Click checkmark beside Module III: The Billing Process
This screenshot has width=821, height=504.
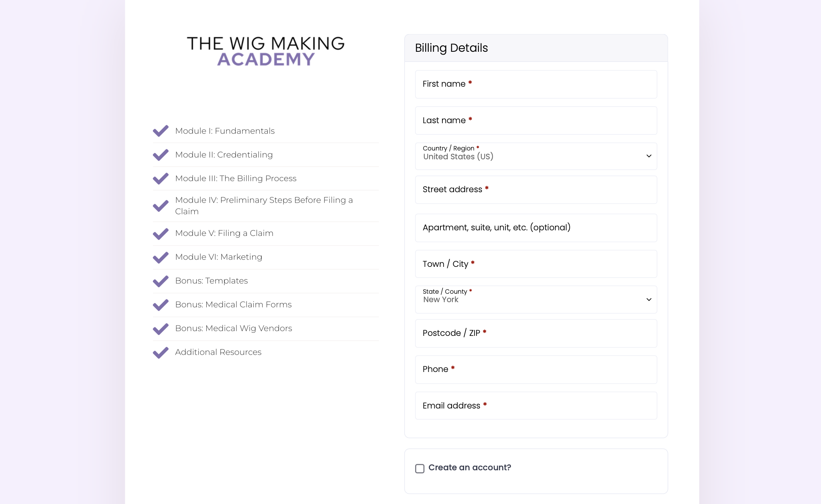[161, 178]
